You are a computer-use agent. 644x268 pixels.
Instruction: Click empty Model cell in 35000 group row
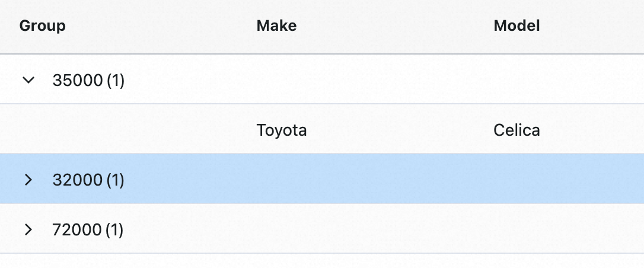pos(563,80)
